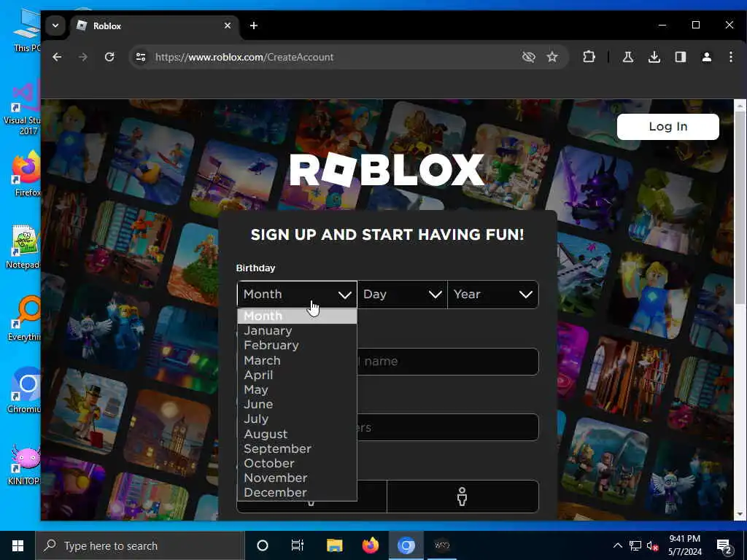Screen dimensions: 747x560
Task: Select the male gender icon button
Action: [x=462, y=497]
